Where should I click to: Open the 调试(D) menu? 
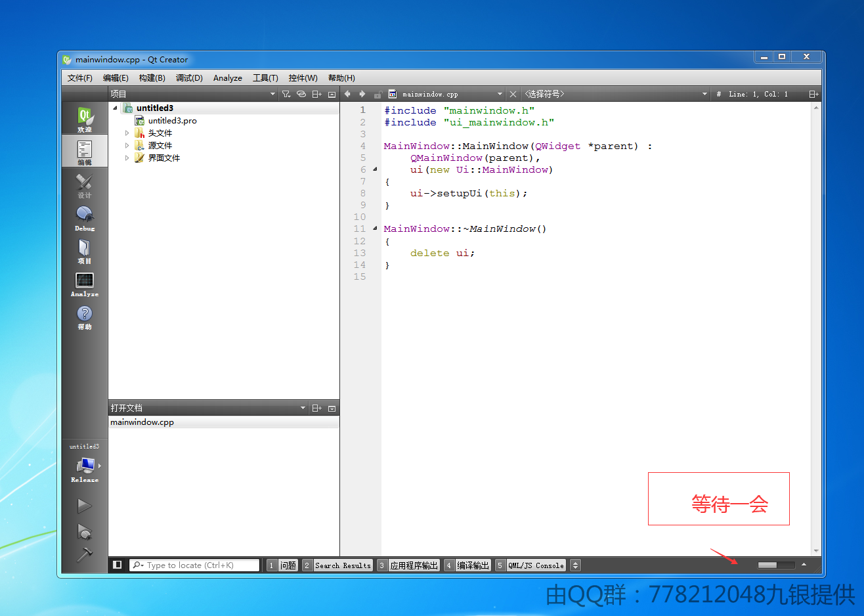click(x=189, y=77)
